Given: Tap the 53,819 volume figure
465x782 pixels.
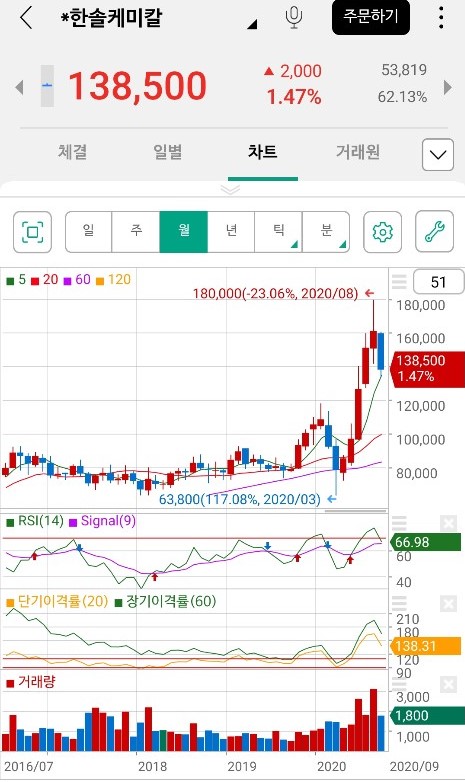Looking at the screenshot, I should pyautogui.click(x=404, y=70).
